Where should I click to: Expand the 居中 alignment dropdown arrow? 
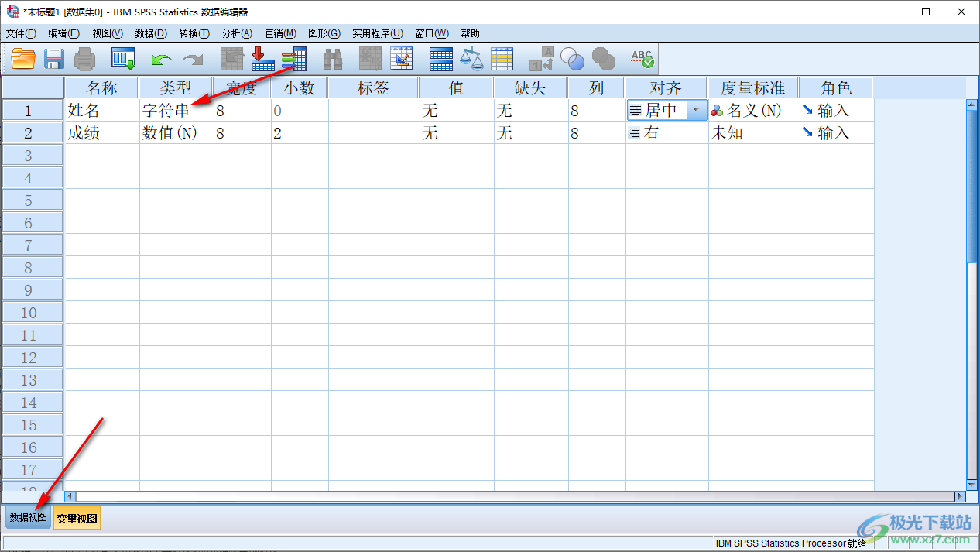(x=695, y=110)
